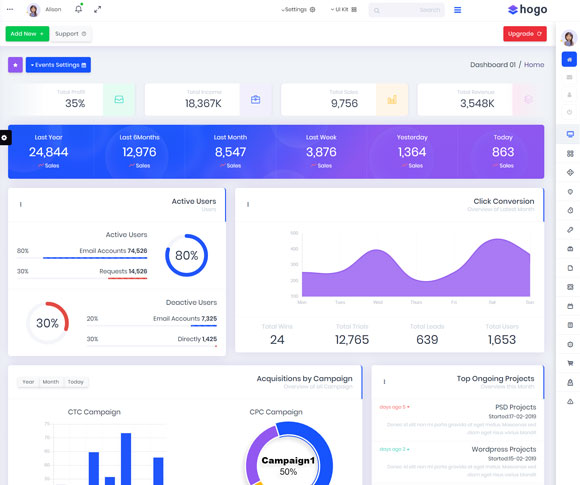Open the document page icon in the sidebar
580x485 pixels.
point(570,268)
